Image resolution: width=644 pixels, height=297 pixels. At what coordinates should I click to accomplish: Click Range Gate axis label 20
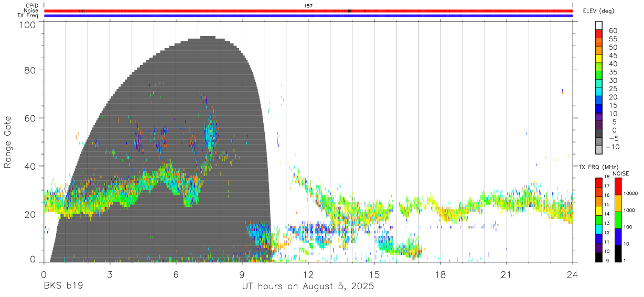(x=31, y=214)
